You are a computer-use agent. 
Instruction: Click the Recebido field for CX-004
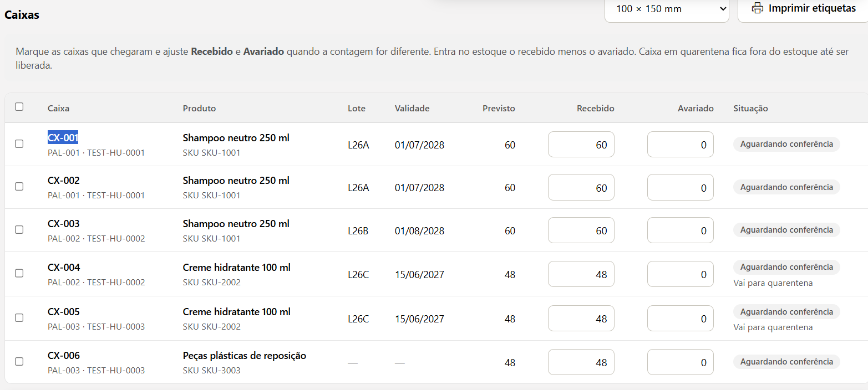(581, 274)
